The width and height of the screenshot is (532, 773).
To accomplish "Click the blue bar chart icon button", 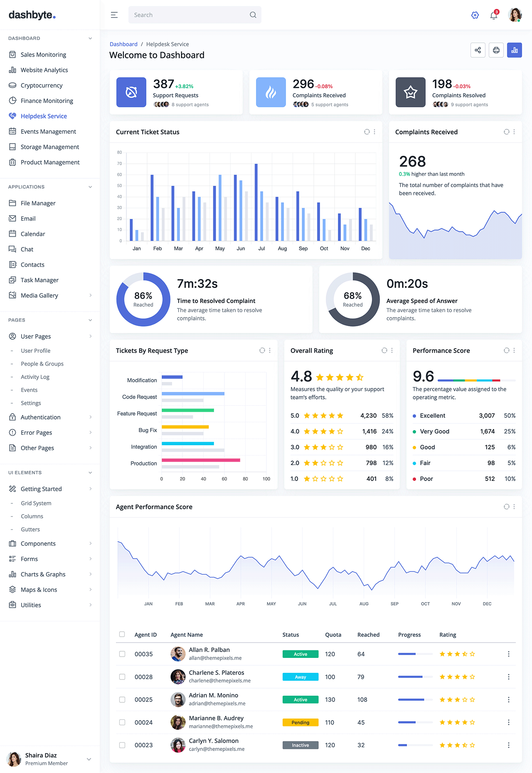I will click(514, 50).
